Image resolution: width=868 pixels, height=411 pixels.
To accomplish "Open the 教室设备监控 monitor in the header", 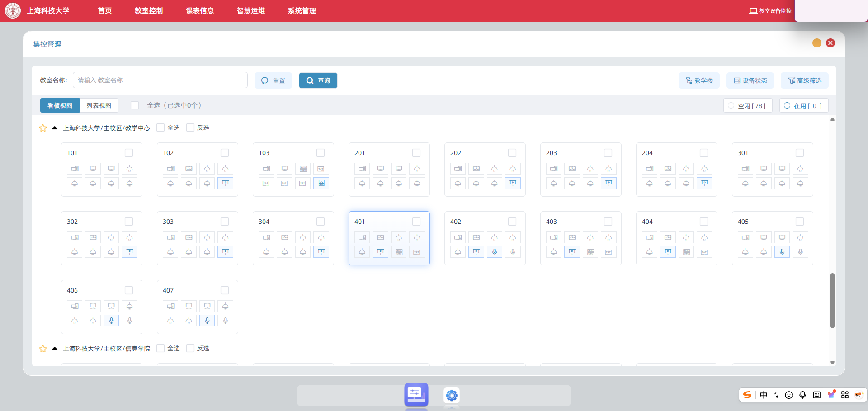I will coord(770,11).
